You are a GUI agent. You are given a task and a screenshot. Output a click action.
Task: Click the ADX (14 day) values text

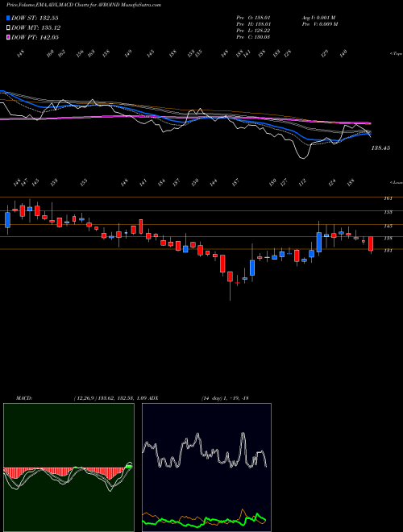point(225,397)
